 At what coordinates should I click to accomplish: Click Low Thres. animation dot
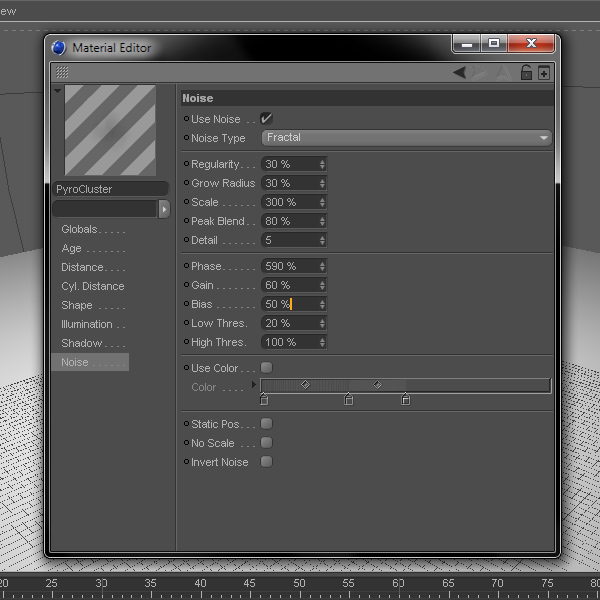[186, 323]
